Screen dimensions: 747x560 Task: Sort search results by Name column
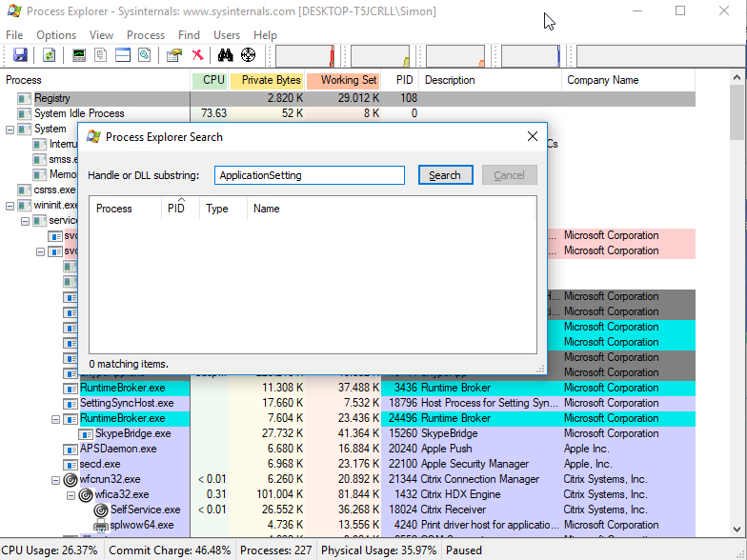point(391,209)
